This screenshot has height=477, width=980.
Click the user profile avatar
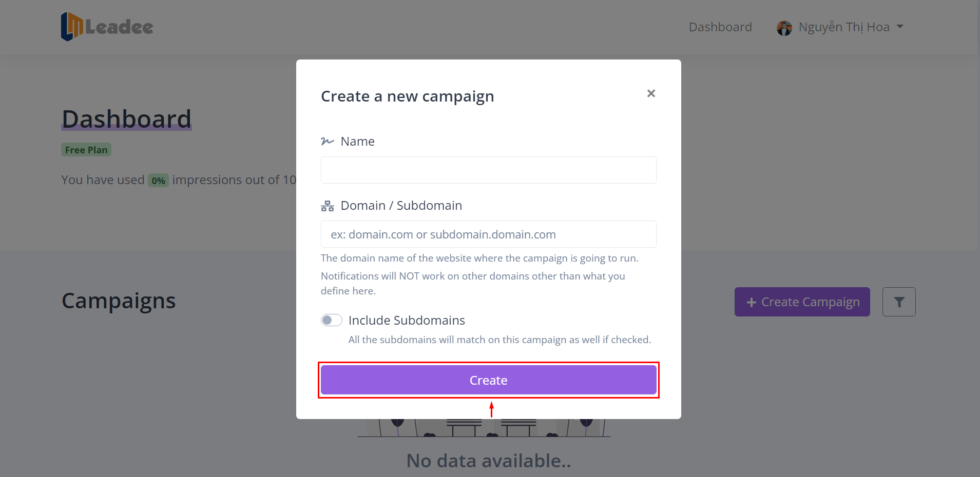click(784, 28)
